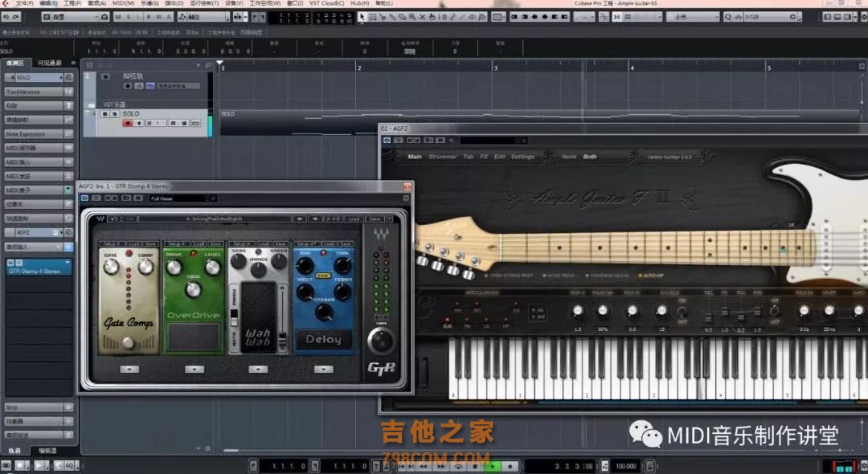Image resolution: width=868 pixels, height=474 pixels.
Task: Open pedal selector below Delay
Action: point(324,369)
